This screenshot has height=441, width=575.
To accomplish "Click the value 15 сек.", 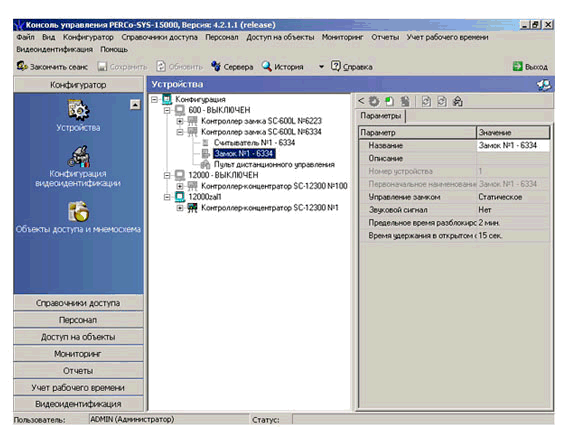I will [x=513, y=235].
